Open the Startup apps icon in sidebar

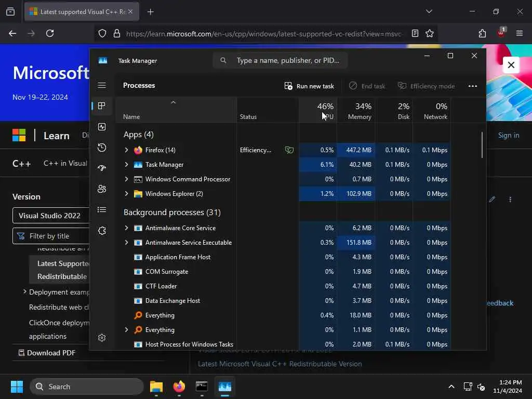[102, 168]
